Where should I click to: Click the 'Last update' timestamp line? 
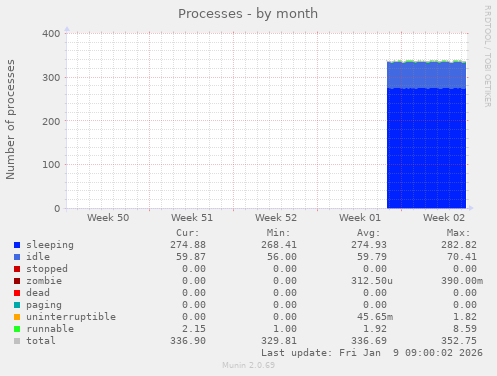coord(372,353)
